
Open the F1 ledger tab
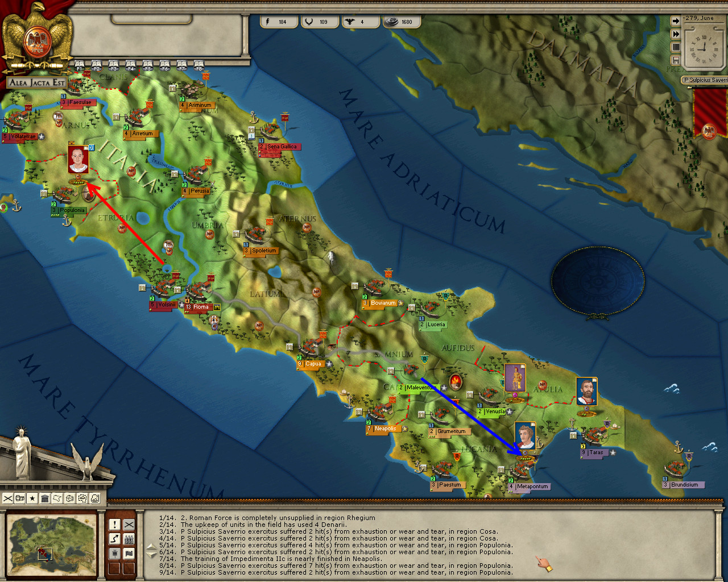coord(80,66)
